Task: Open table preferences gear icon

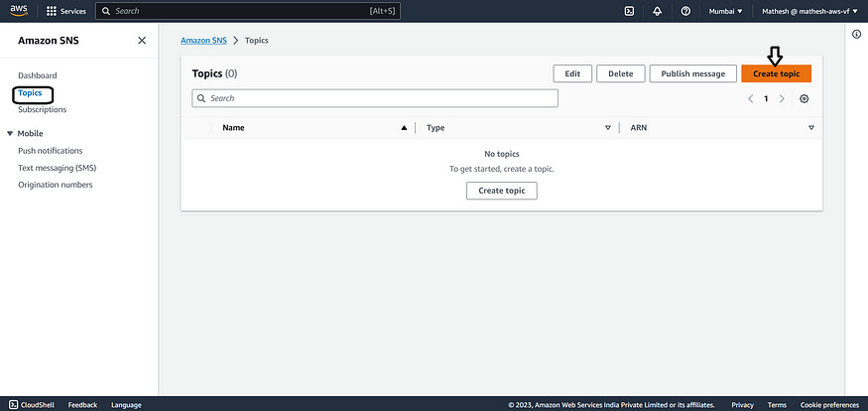Action: [x=805, y=98]
